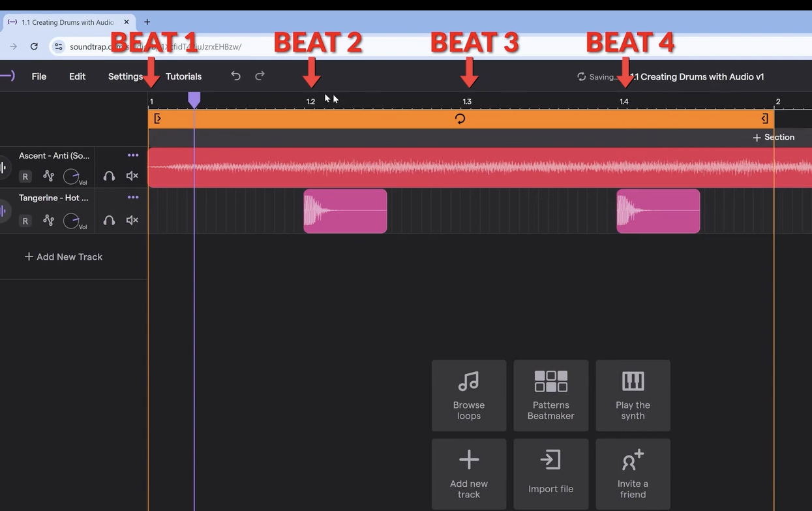Click the loop cycle icon in orange bar

pyautogui.click(x=460, y=119)
